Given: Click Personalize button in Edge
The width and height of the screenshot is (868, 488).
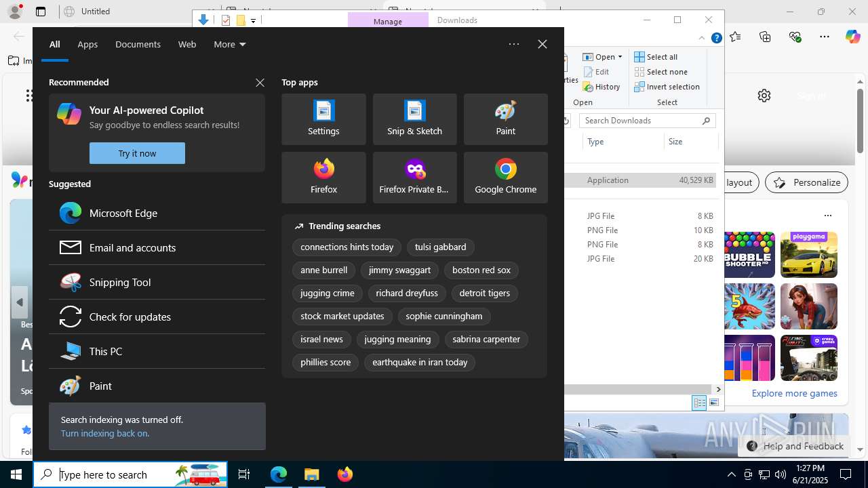Looking at the screenshot, I should coord(807,182).
